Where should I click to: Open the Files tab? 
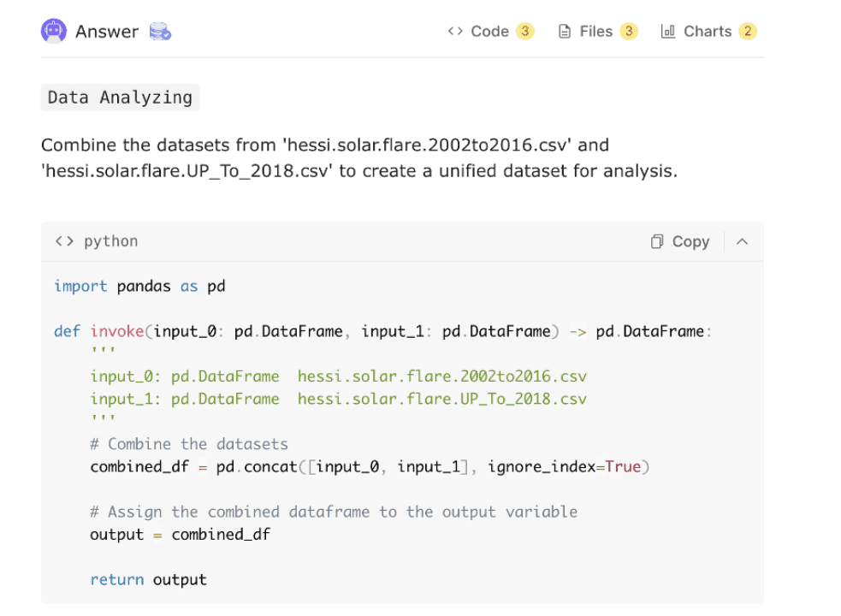coord(598,31)
